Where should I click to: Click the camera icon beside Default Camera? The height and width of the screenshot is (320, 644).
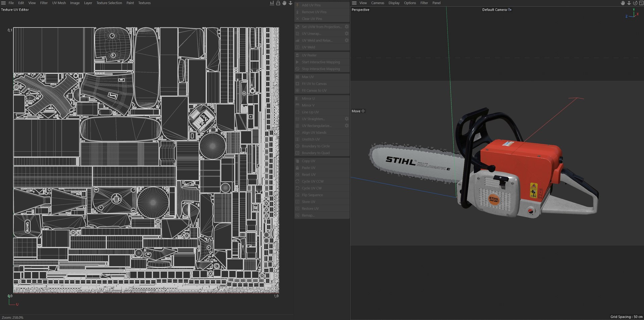click(509, 10)
